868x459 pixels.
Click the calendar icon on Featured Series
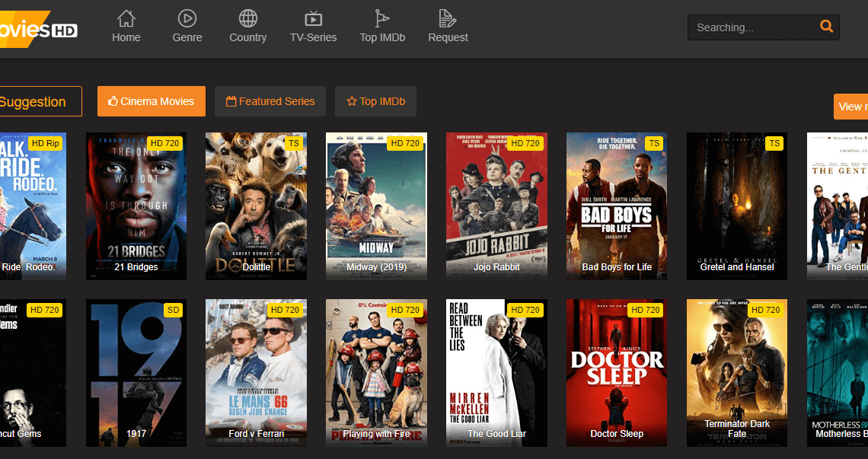click(231, 101)
